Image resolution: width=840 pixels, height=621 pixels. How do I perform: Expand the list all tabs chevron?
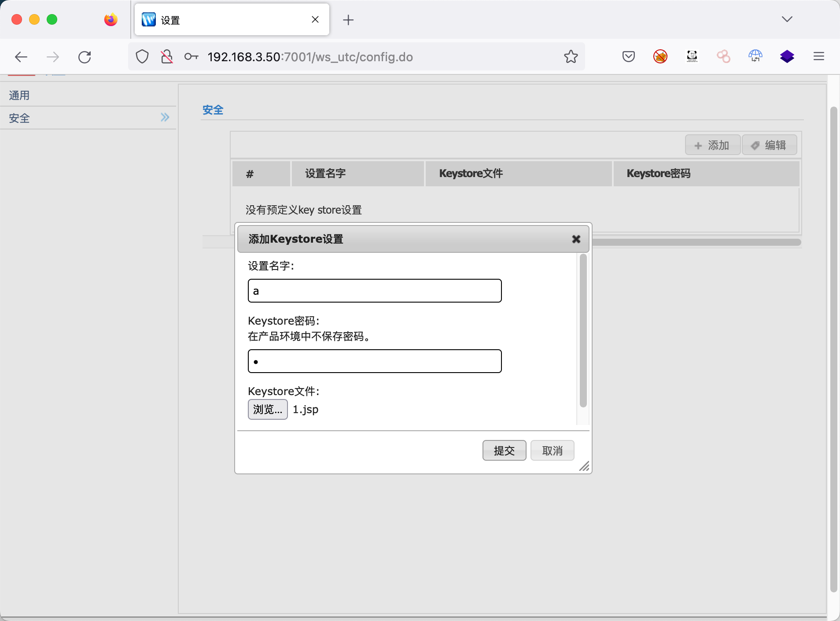coord(787,19)
